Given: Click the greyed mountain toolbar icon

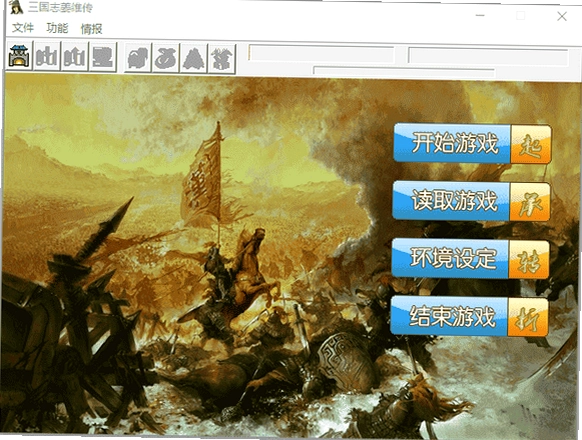Looking at the screenshot, I should 193,58.
